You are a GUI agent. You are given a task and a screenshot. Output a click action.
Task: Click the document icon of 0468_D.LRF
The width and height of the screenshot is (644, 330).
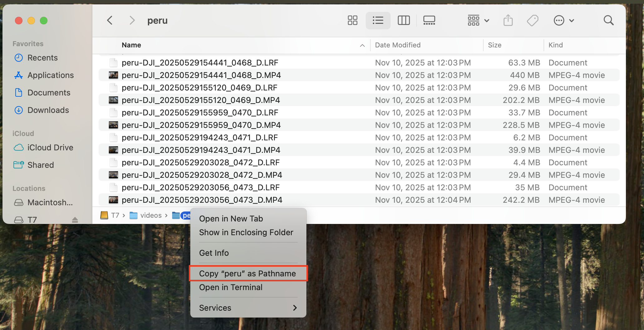(114, 63)
